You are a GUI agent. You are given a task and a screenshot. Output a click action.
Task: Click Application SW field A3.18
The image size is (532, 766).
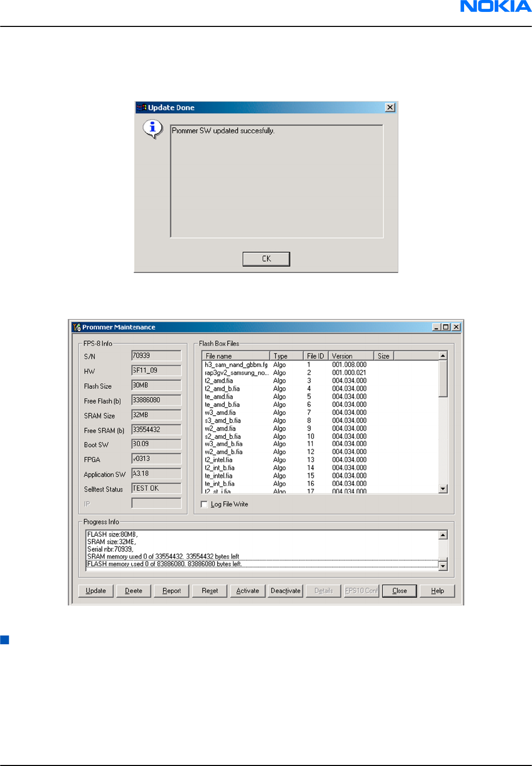coord(156,473)
